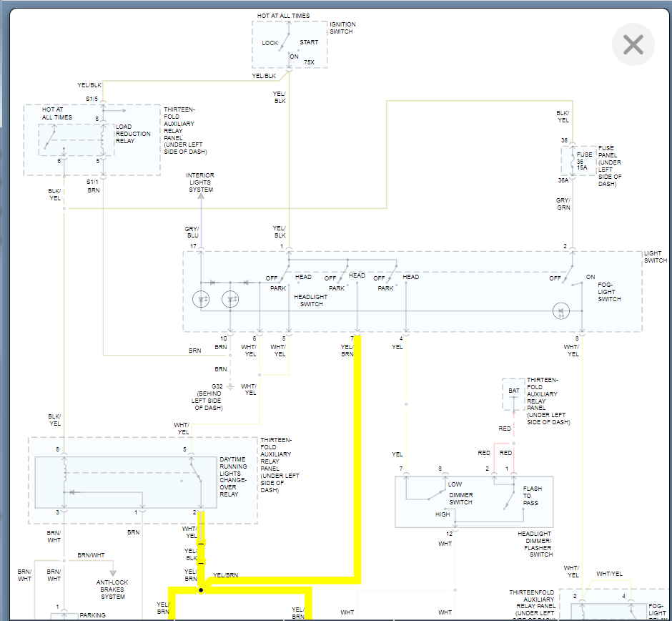Click the FUSE 36 15A label
The width and height of the screenshot is (672, 621).
coord(584,161)
